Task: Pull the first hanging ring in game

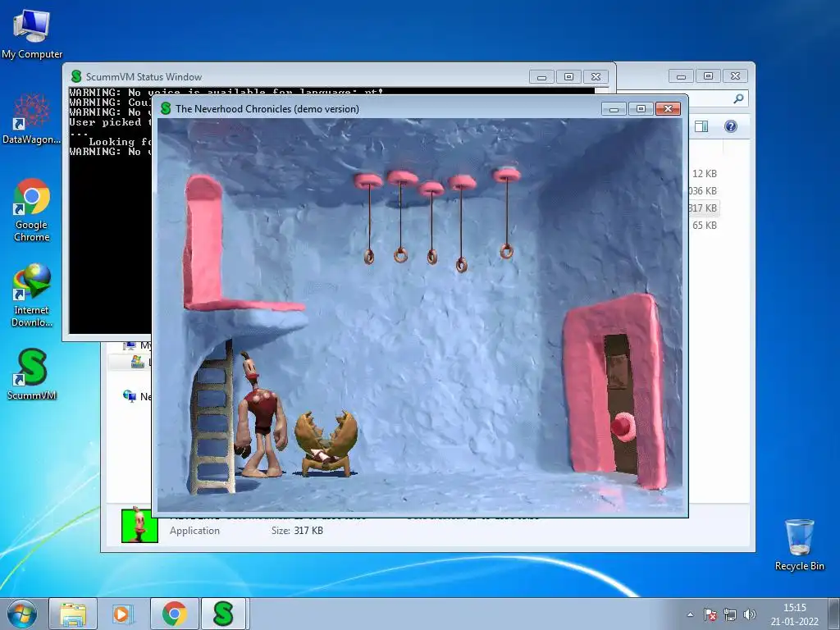Action: pyautogui.click(x=369, y=257)
